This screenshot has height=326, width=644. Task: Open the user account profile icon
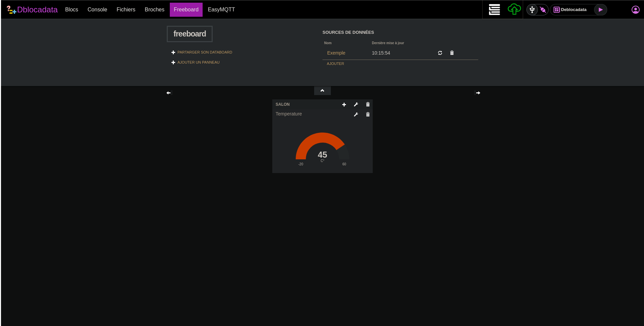(x=635, y=10)
